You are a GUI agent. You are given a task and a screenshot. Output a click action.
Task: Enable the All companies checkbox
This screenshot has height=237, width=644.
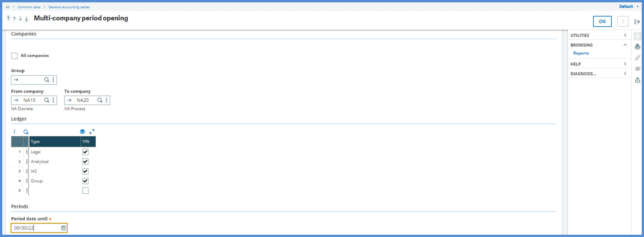(x=15, y=56)
